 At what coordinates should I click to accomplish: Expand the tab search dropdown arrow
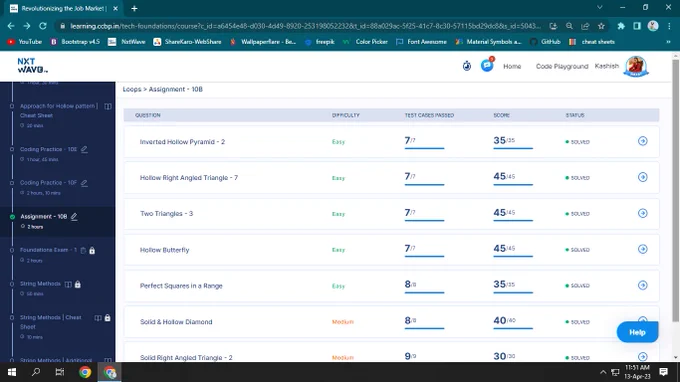point(599,7)
